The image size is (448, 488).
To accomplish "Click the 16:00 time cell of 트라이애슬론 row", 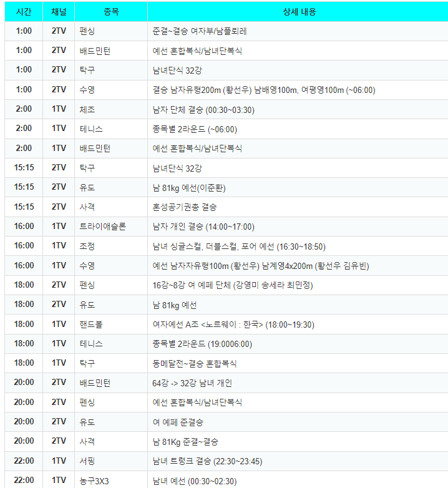I will 24,226.
